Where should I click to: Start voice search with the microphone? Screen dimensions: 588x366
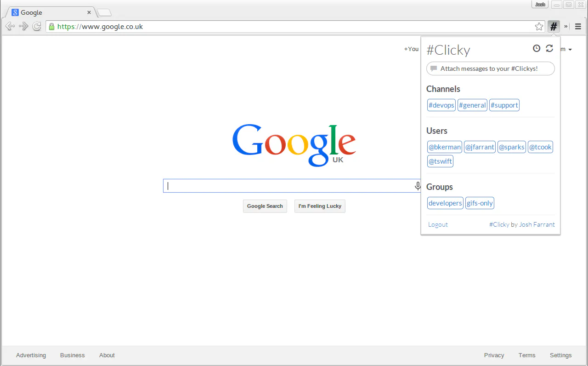click(x=418, y=186)
